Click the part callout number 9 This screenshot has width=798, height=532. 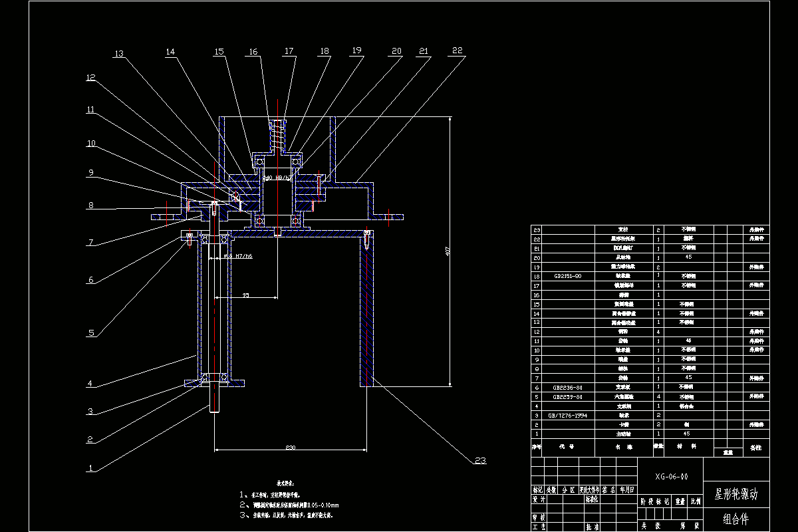pos(90,173)
